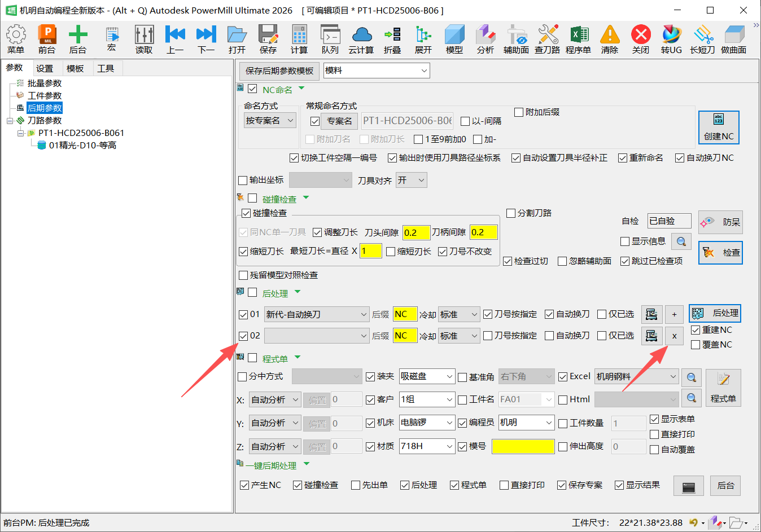Image resolution: width=761 pixels, height=532 pixels.
Task: Click the 云计算 cloud icon
Action: (x=361, y=39)
